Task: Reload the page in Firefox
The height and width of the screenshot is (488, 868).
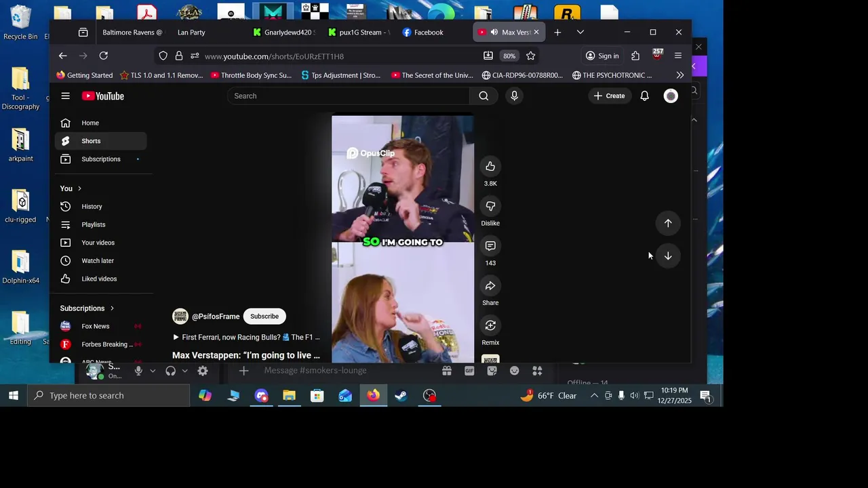Action: pos(104,56)
